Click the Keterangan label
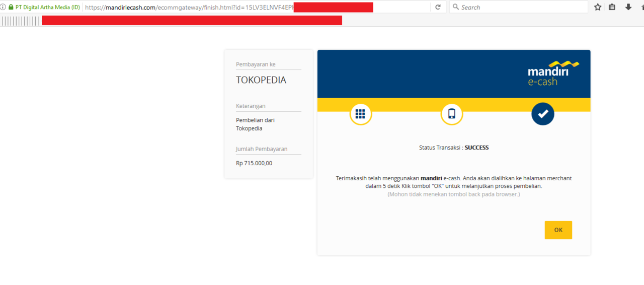The width and height of the screenshot is (644, 285). coord(251,106)
